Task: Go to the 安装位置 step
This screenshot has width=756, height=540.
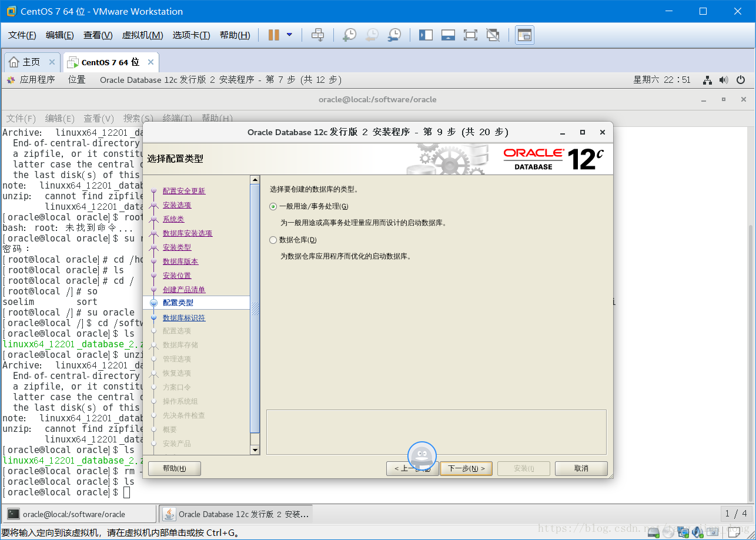Action: click(x=177, y=276)
